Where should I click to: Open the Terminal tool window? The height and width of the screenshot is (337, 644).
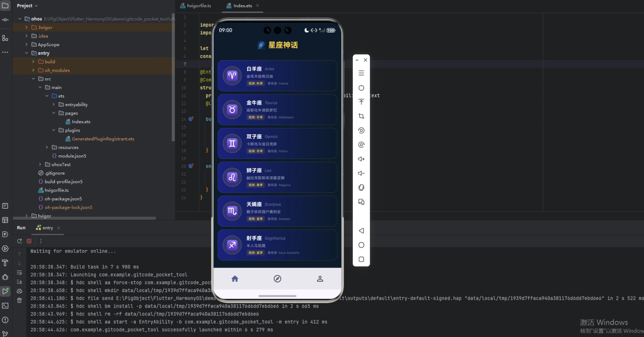5,306
